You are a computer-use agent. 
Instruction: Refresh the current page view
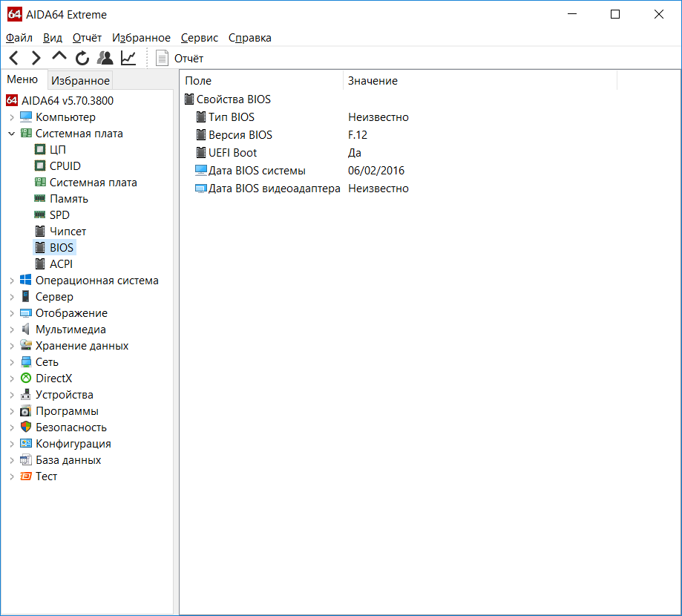82,58
